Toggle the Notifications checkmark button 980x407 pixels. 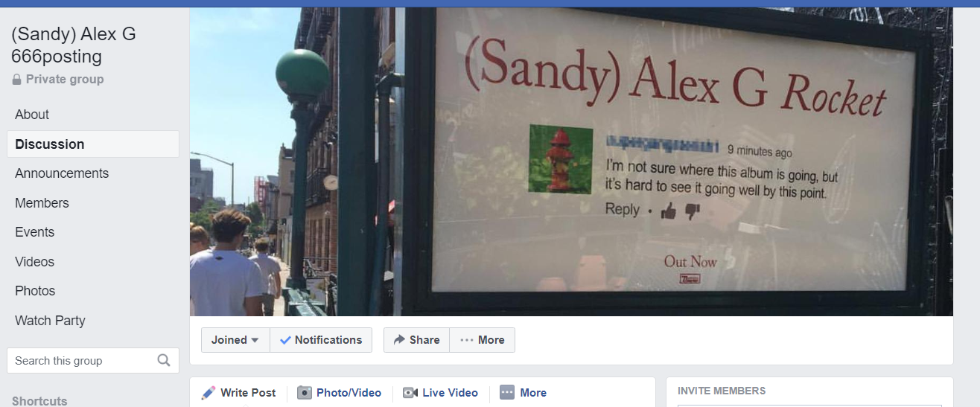click(x=321, y=340)
